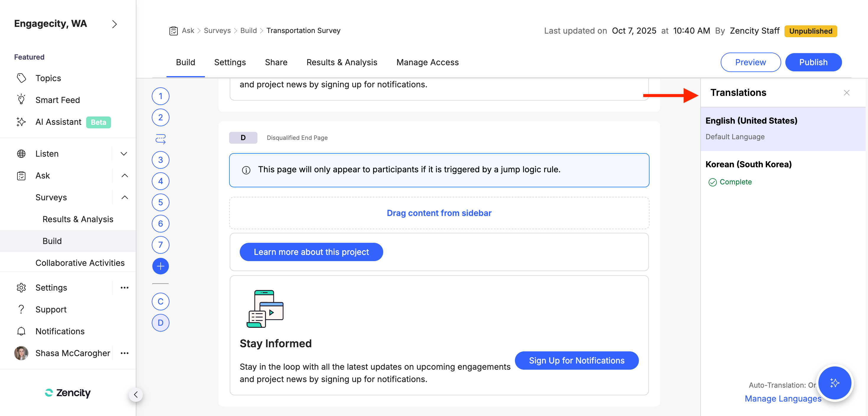
Task: Open more options next to Shasa McCarogher
Action: pyautogui.click(x=124, y=353)
